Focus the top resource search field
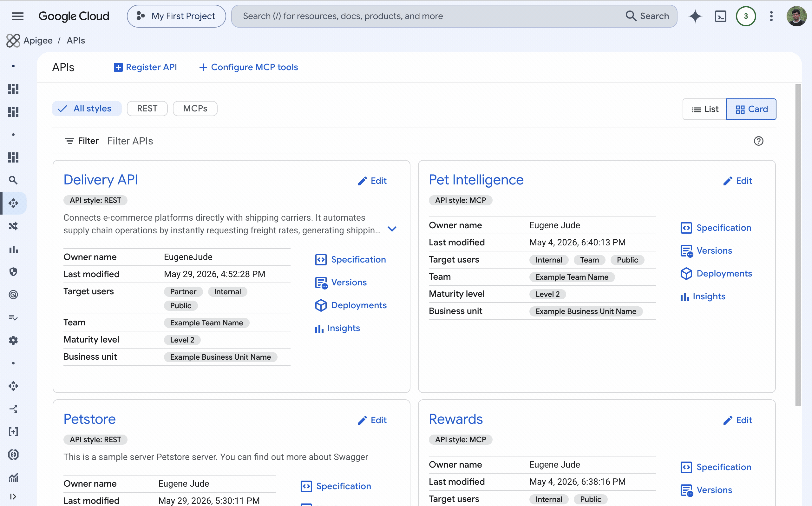 tap(428, 16)
